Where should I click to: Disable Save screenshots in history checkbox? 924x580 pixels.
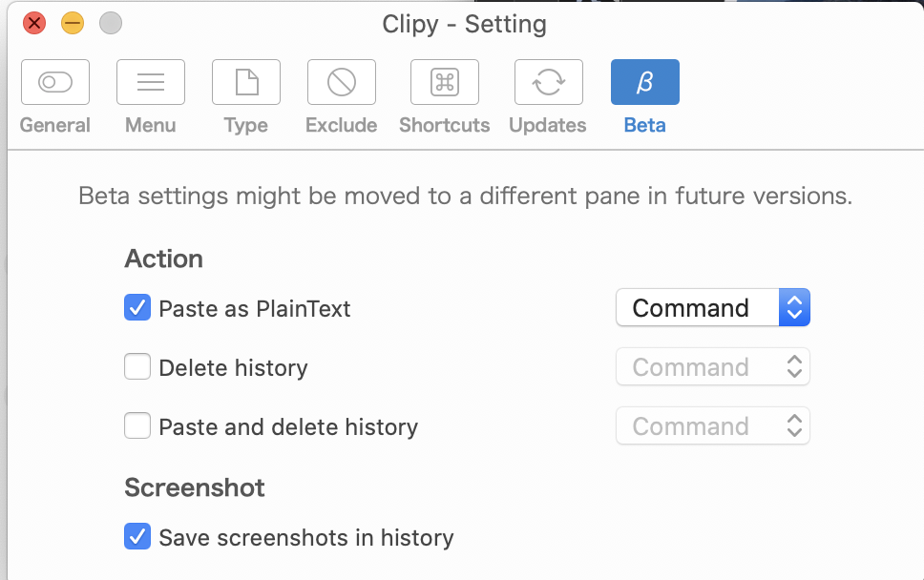(137, 536)
